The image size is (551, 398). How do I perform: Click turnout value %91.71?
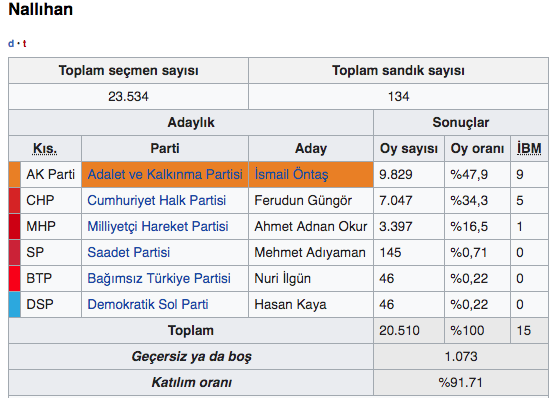point(460,382)
